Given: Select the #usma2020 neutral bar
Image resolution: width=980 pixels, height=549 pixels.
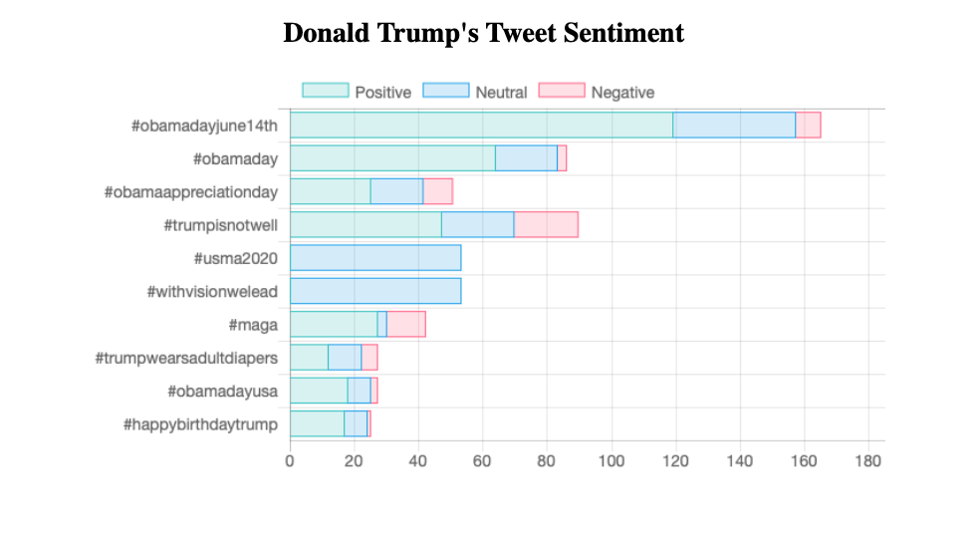Looking at the screenshot, I should point(375,257).
